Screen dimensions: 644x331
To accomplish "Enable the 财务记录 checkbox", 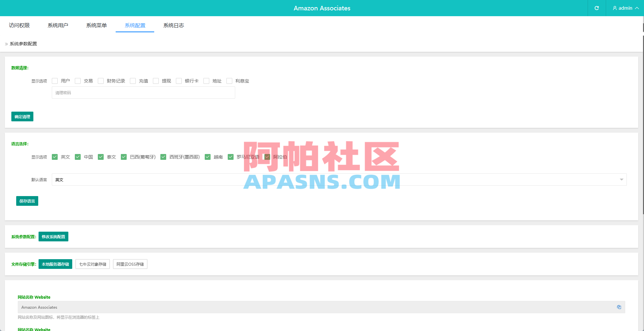I will click(x=101, y=81).
